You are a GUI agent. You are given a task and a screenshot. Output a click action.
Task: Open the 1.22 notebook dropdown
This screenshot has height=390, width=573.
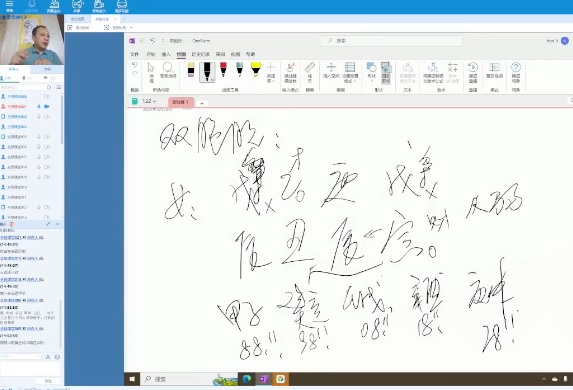pyautogui.click(x=149, y=101)
